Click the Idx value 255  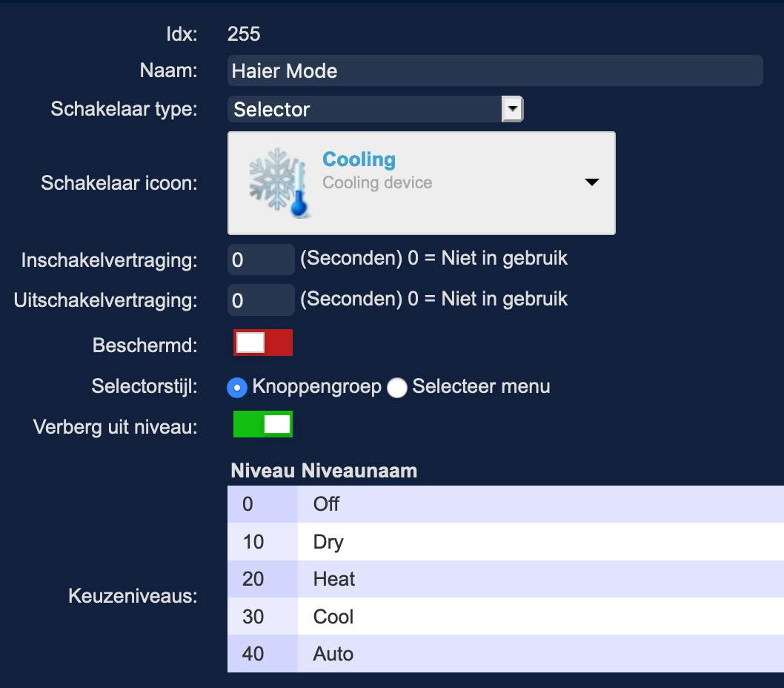point(244,34)
